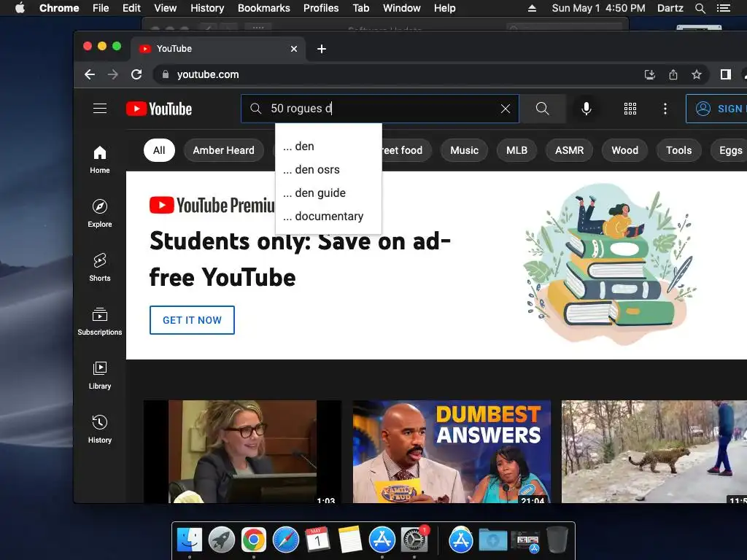The image size is (747, 560).
Task: Open Calendar from the Dock
Action: (318, 540)
